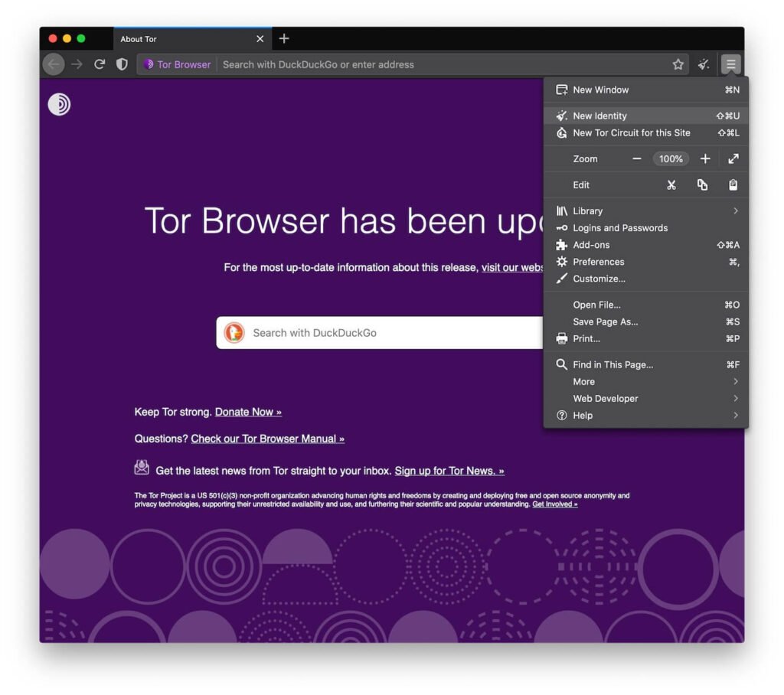Viewport: 784px width, 695px height.
Task: Zoom in with the plus button
Action: [x=705, y=159]
